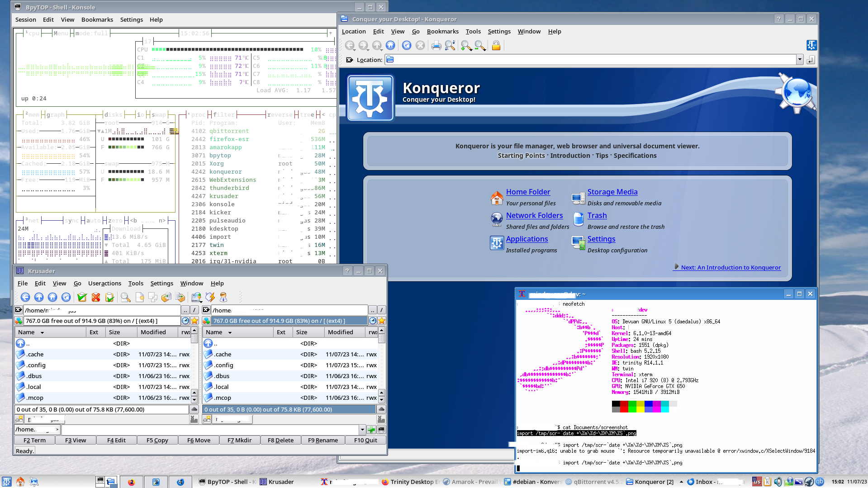Click Krusader's lightning bolt toolbar icon
The height and width of the screenshot is (488, 868).
click(x=210, y=297)
